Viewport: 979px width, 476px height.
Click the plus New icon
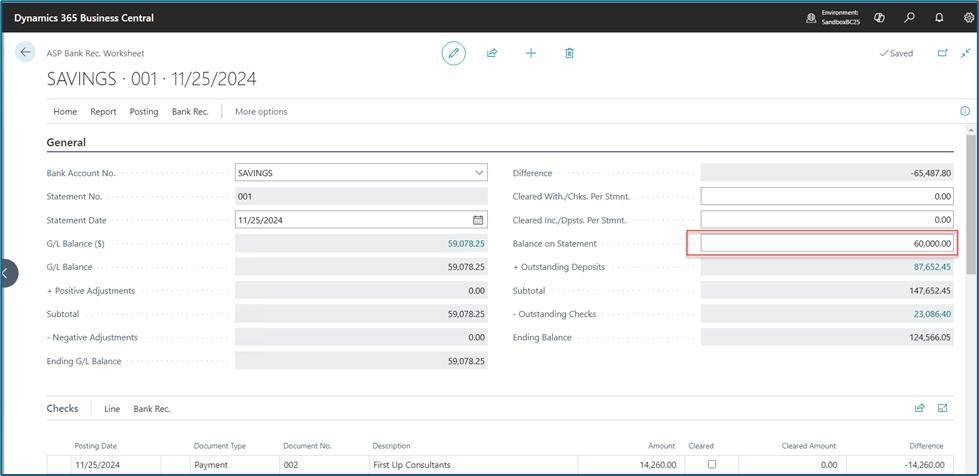(x=531, y=53)
